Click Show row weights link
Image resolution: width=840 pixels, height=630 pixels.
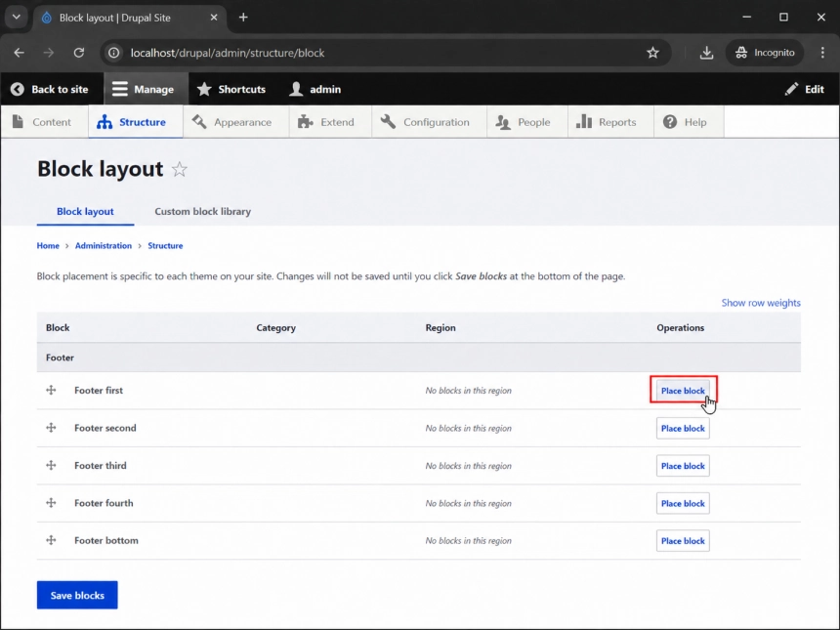pos(761,303)
